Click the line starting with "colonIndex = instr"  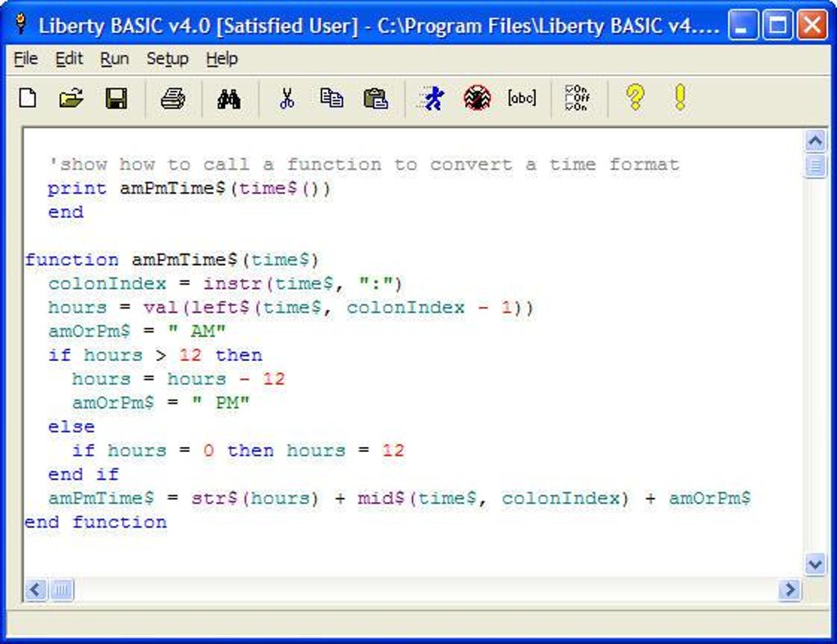(x=226, y=284)
